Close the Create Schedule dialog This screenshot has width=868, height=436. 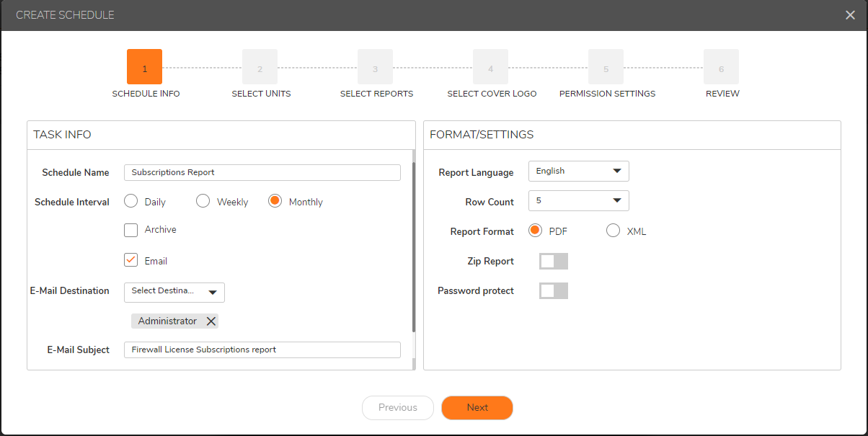pyautogui.click(x=850, y=15)
